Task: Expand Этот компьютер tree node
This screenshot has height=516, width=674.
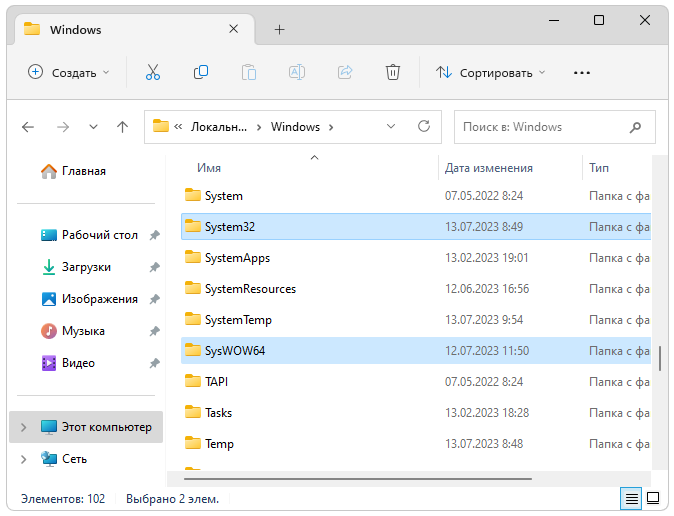Action: click(x=24, y=427)
